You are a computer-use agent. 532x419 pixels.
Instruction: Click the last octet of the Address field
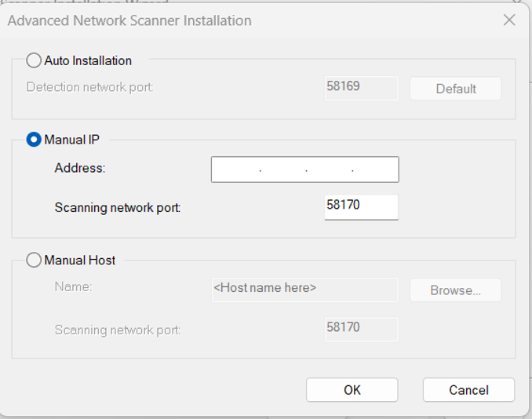[375, 169]
